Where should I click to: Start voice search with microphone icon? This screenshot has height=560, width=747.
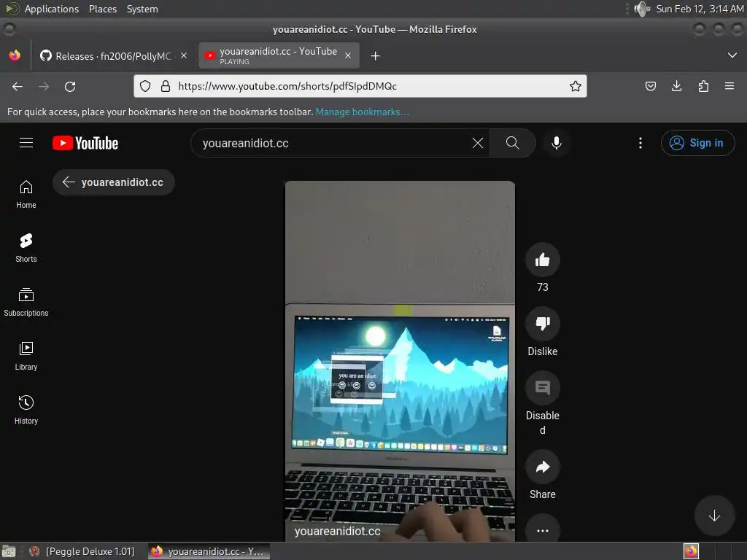(556, 143)
